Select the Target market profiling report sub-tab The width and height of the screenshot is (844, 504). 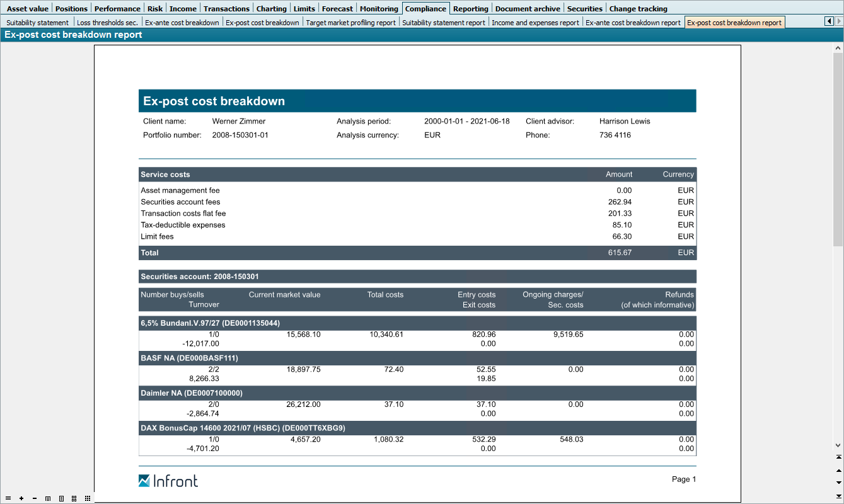coord(350,23)
